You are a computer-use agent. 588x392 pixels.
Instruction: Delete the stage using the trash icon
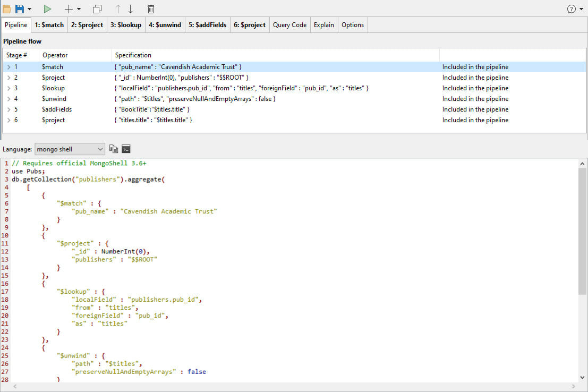pyautogui.click(x=151, y=8)
